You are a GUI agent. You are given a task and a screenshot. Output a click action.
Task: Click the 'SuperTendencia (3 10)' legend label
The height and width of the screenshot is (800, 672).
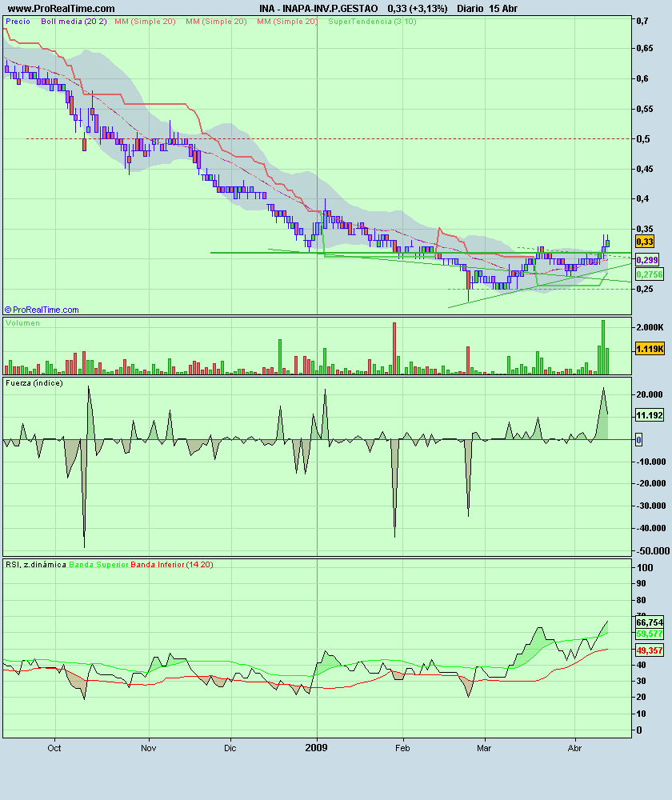coord(372,22)
